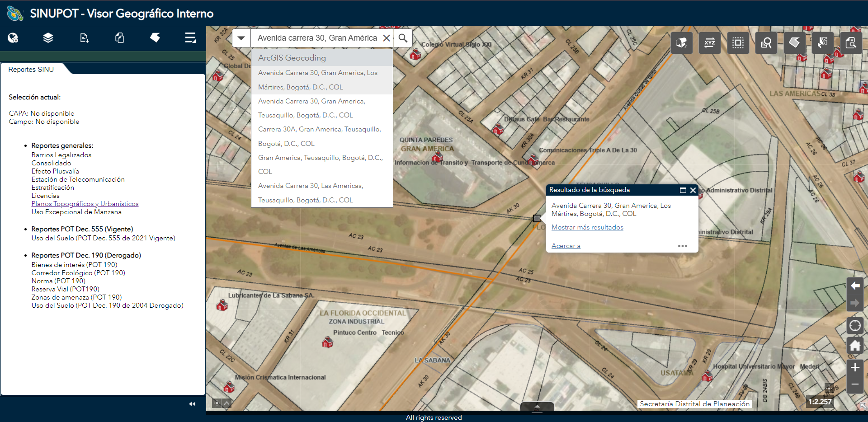The height and width of the screenshot is (422, 868).
Task: Clear the address search text
Action: pos(387,38)
